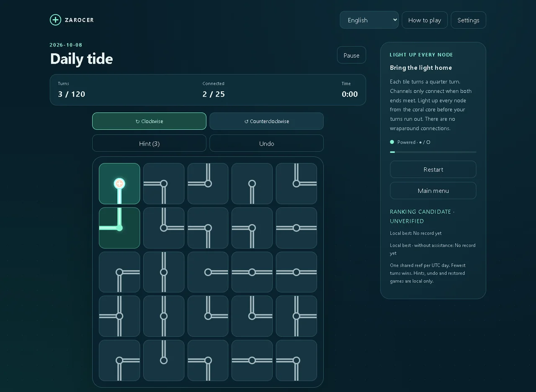536x392 pixels.
Task: Rotate the corner tile in top row, last column
Action: [296, 184]
